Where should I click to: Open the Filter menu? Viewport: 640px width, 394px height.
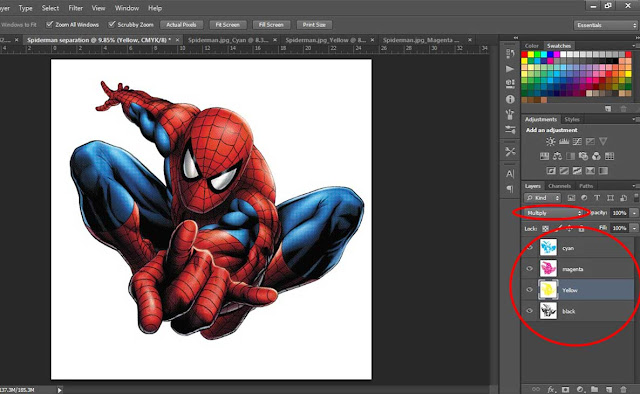[x=76, y=8]
